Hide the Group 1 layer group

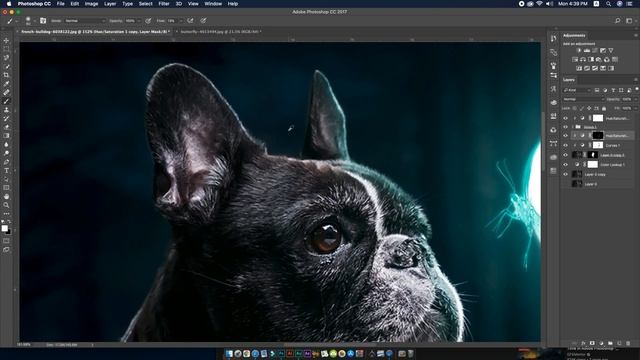(565, 127)
